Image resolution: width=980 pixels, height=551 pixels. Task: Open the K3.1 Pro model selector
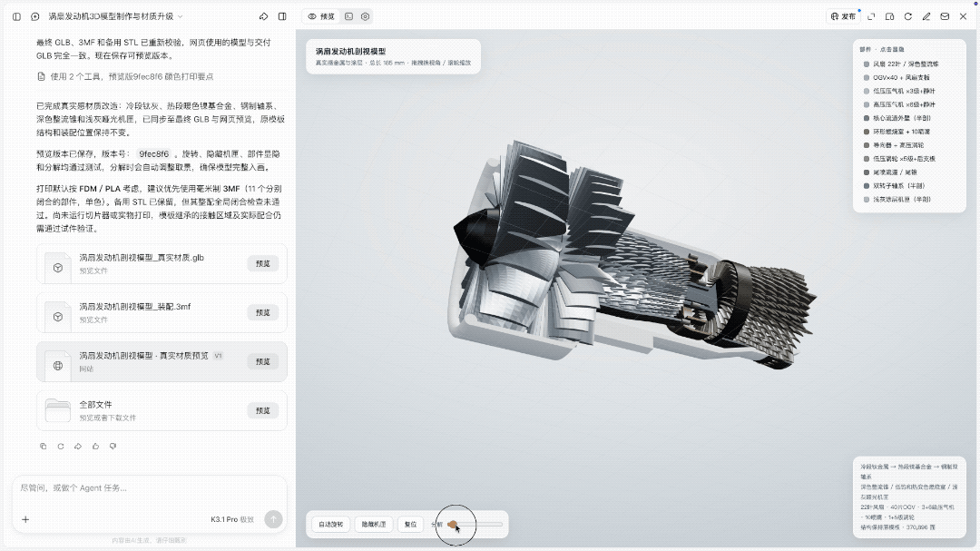(x=232, y=519)
